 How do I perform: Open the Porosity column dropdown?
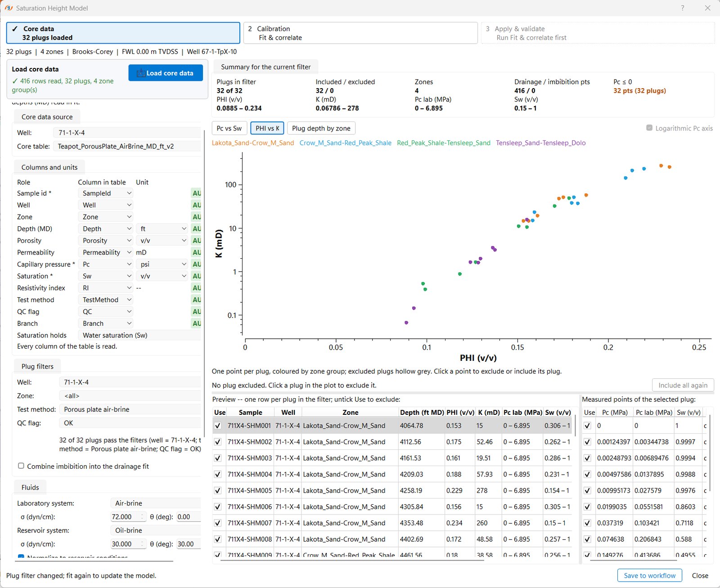coord(106,241)
